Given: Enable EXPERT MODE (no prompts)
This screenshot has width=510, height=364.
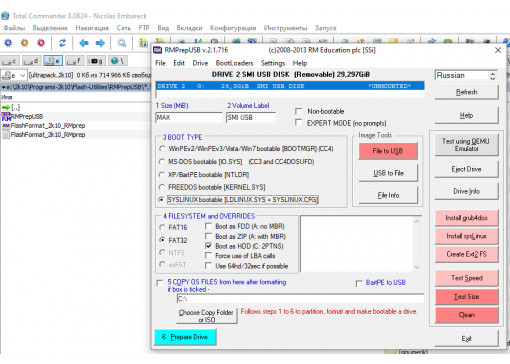Looking at the screenshot, I should tap(299, 123).
